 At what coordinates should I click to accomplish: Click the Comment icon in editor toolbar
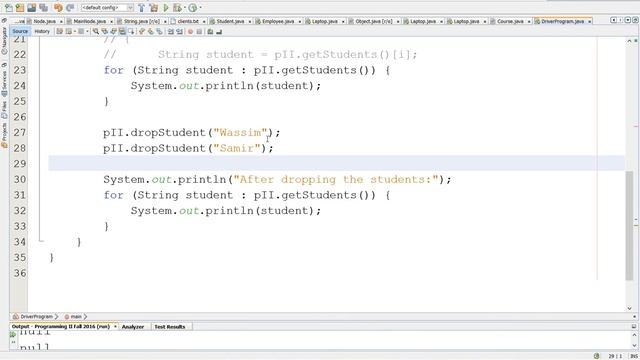[210, 31]
